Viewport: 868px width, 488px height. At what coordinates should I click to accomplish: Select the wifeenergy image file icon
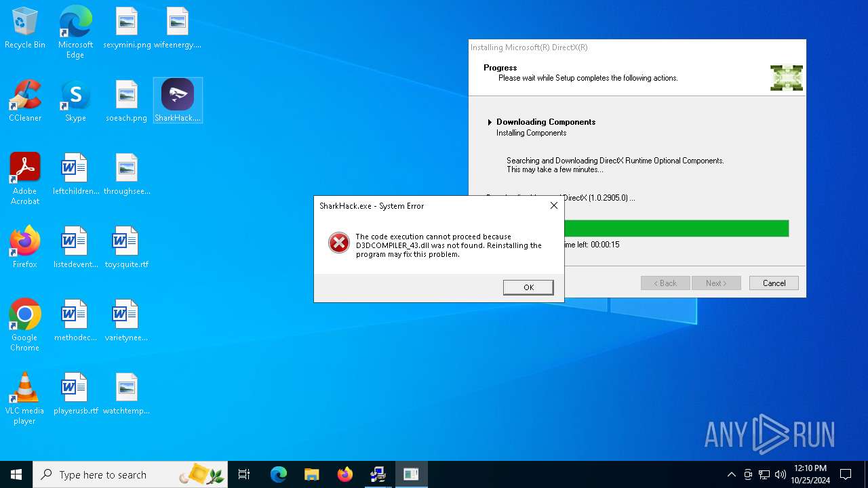pos(178,28)
